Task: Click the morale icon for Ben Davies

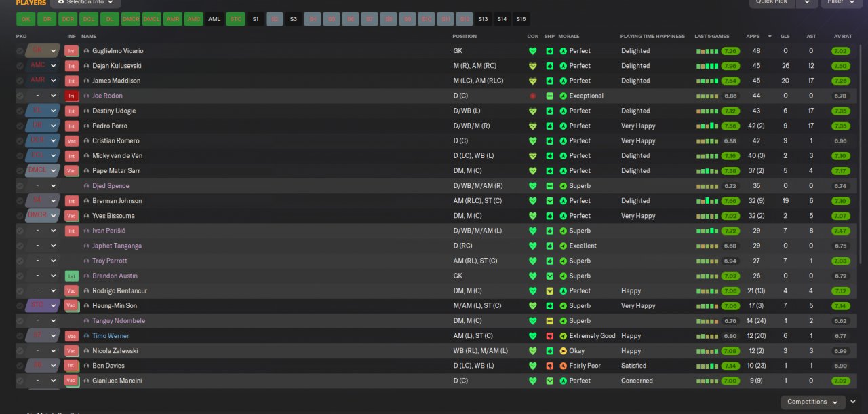Action: 563,366
